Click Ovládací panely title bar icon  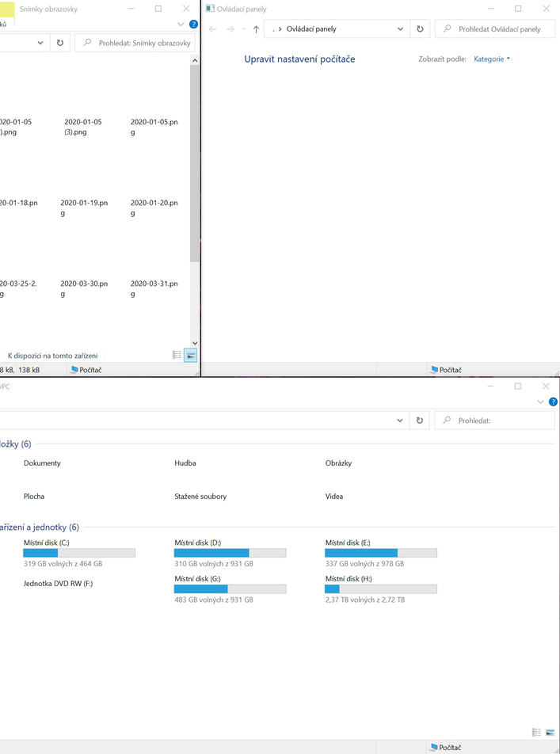click(210, 9)
